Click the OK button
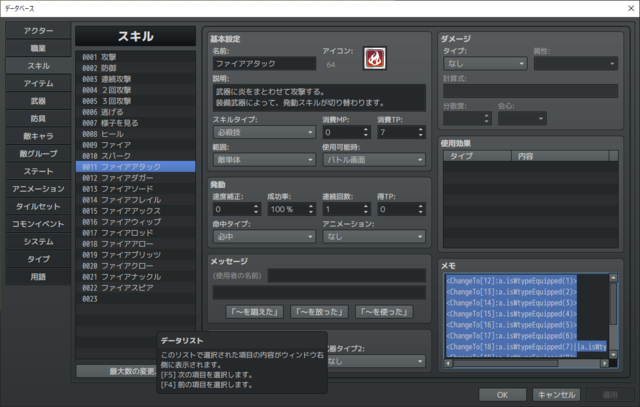640x407 pixels. pos(502,395)
